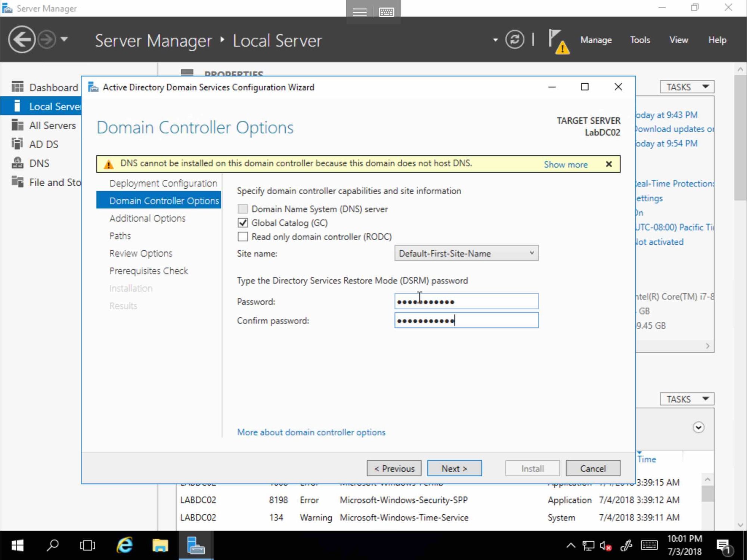The image size is (747, 560).
Task: Open File Explorer from taskbar
Action: (x=160, y=545)
